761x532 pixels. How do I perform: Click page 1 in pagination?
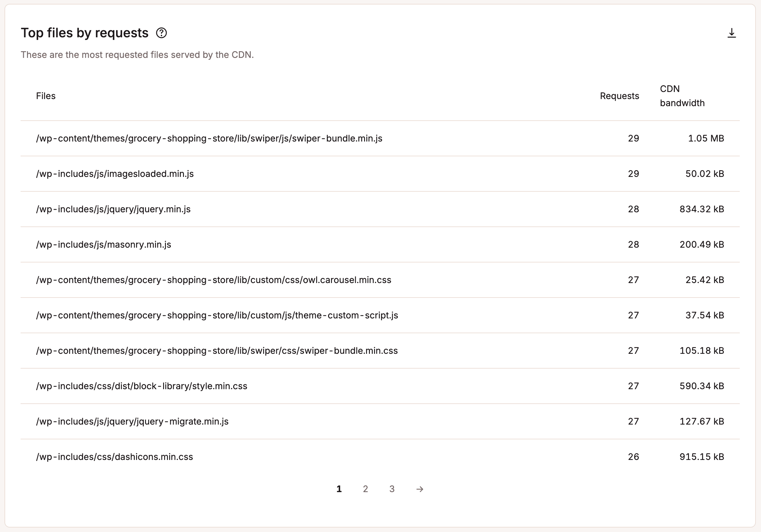[x=339, y=489]
